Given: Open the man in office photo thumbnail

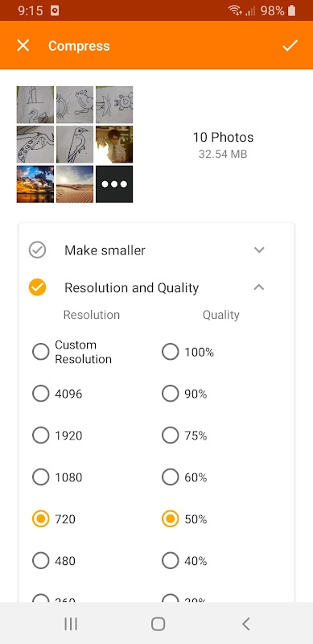Looking at the screenshot, I should 114,145.
